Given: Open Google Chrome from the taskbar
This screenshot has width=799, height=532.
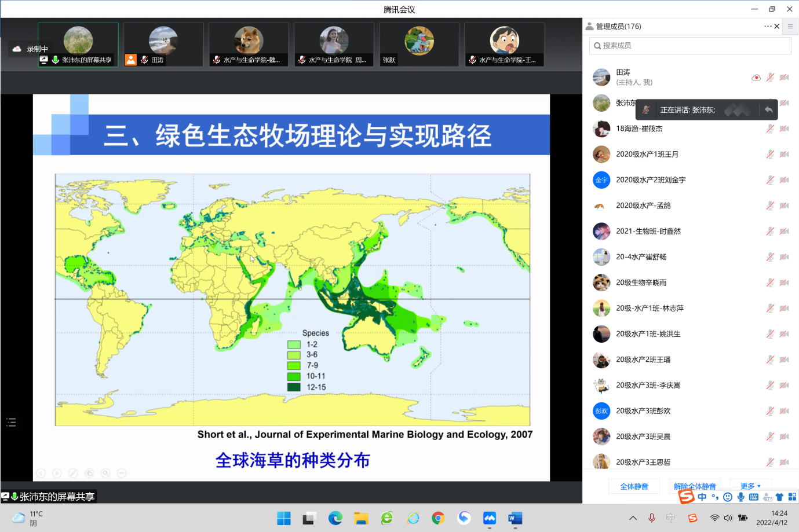Looking at the screenshot, I should pos(438,518).
